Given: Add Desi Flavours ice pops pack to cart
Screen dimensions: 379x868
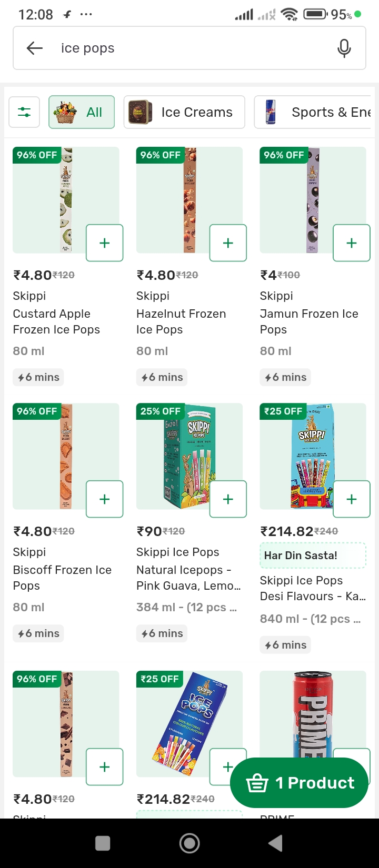Looking at the screenshot, I should pyautogui.click(x=351, y=499).
